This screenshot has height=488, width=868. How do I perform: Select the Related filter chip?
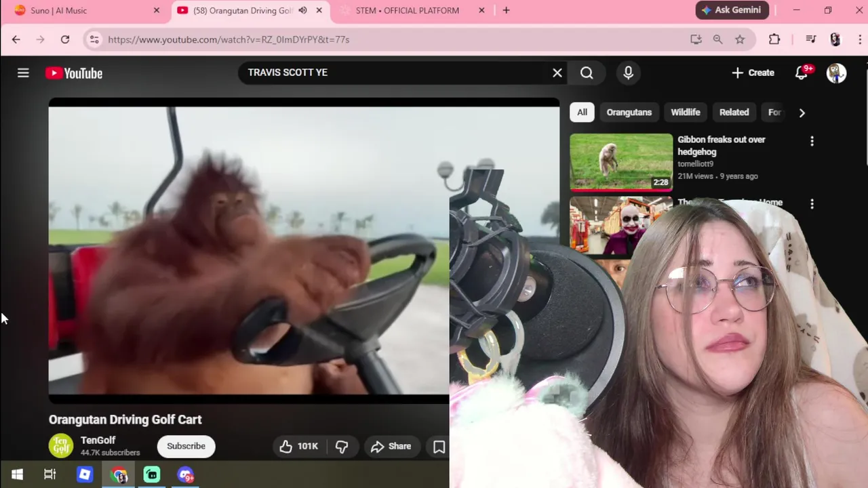[734, 112]
